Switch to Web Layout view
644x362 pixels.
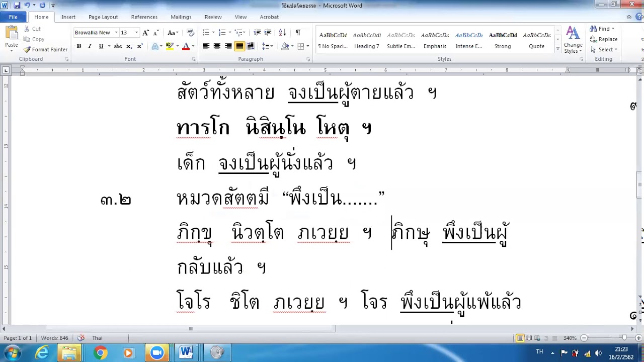tap(537, 338)
